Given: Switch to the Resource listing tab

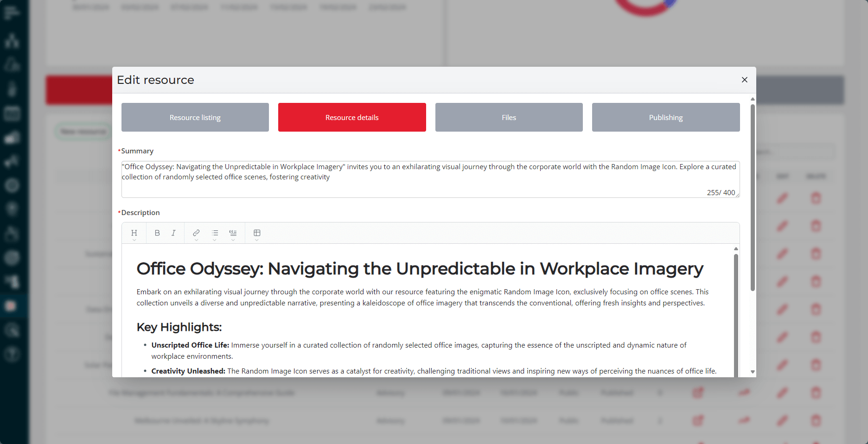Looking at the screenshot, I should tap(195, 117).
